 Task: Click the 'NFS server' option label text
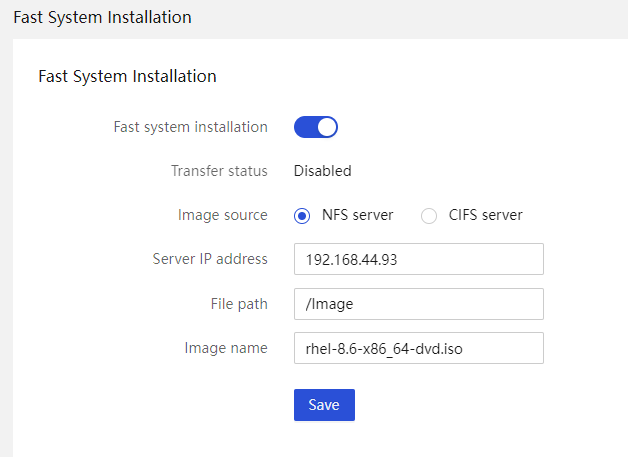tap(358, 215)
